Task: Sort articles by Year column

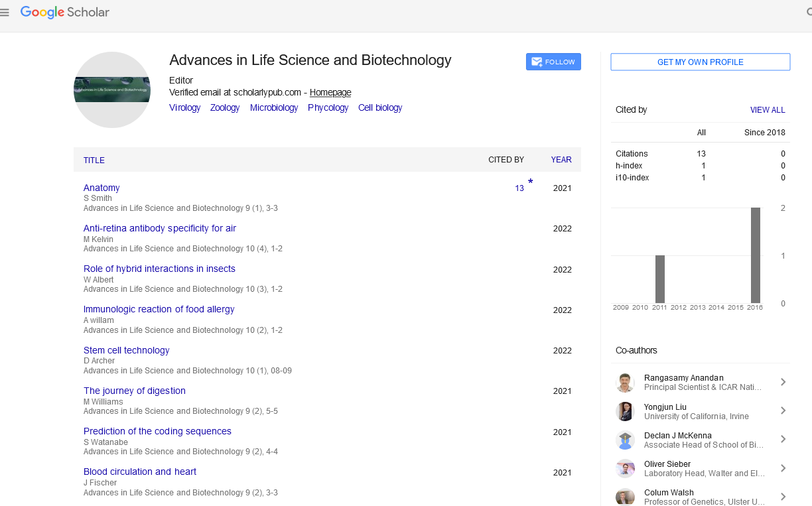Action: coord(561,160)
